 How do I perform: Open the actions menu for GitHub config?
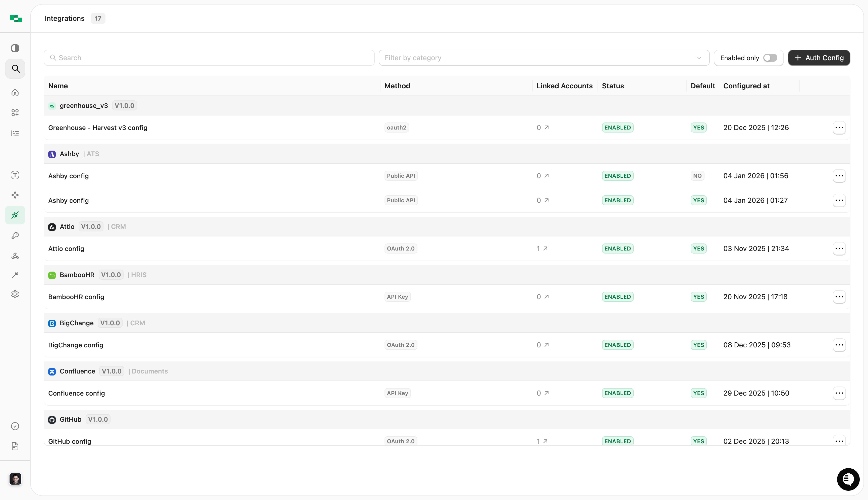pos(839,441)
